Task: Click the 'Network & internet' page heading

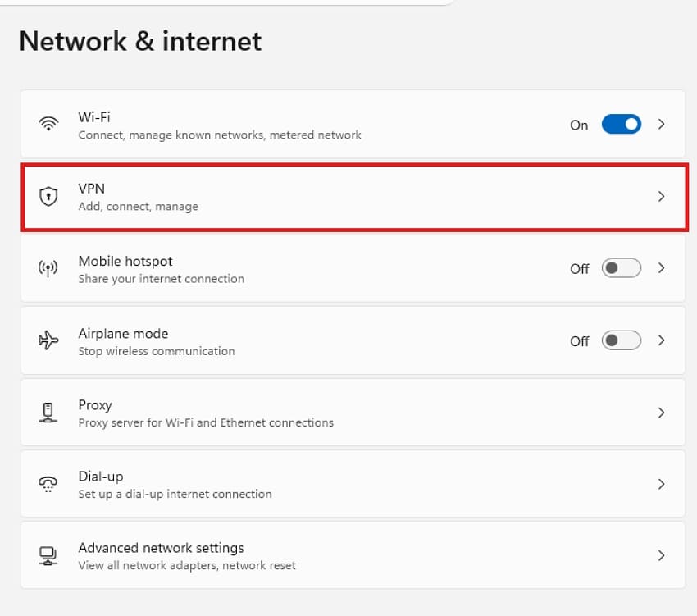Action: pos(140,41)
